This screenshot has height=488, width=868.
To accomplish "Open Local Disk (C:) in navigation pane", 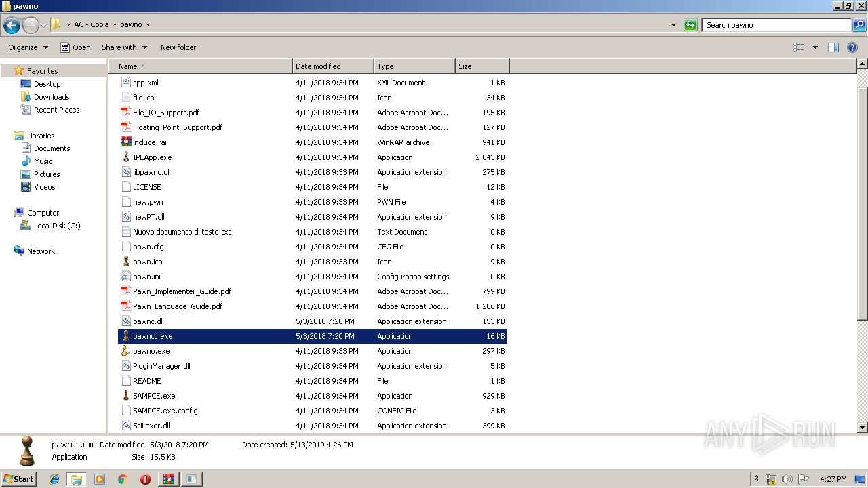I will [x=57, y=226].
